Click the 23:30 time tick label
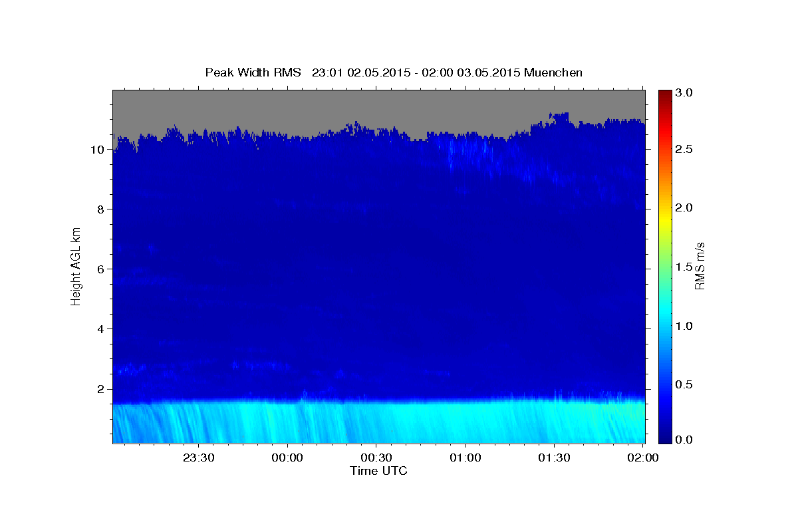 [x=198, y=458]
